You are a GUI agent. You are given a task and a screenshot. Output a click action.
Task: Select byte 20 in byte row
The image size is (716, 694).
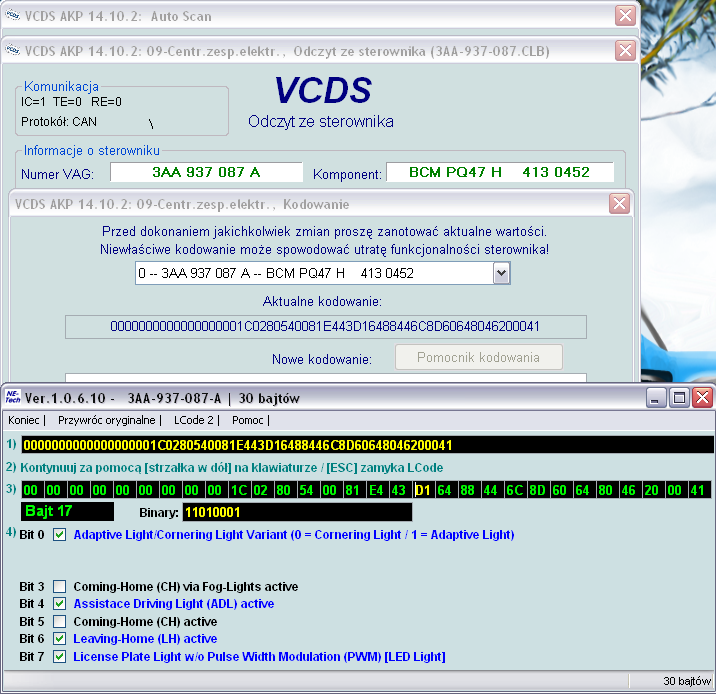(651, 490)
